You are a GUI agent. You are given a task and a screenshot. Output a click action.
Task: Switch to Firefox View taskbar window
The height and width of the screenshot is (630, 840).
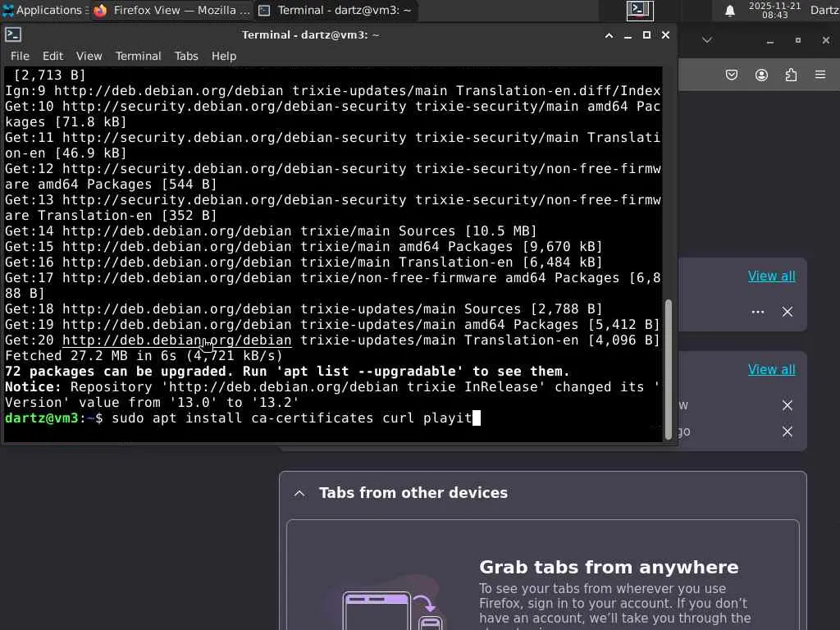171,10
